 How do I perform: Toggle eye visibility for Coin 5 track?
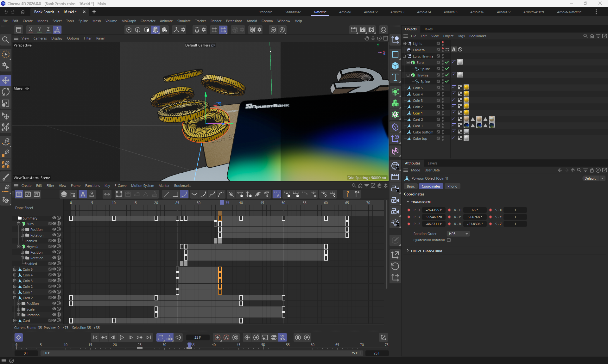(x=54, y=269)
